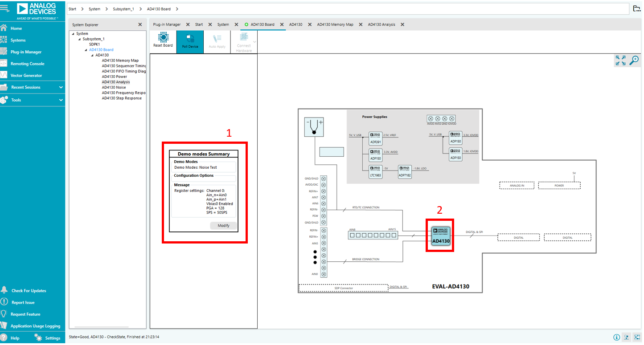Expand the chevron after AD4130 Board breadcrumb
The image size is (644, 345).
tap(177, 9)
